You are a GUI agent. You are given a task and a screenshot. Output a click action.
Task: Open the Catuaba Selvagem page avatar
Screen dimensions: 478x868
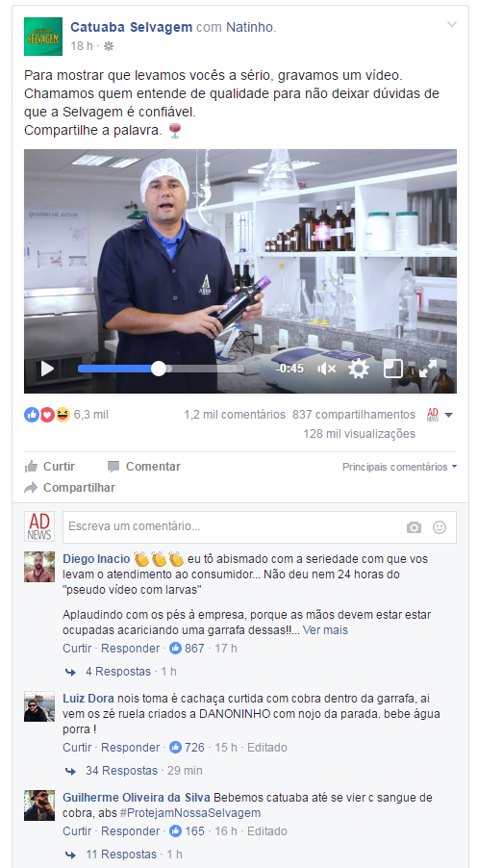[43, 37]
